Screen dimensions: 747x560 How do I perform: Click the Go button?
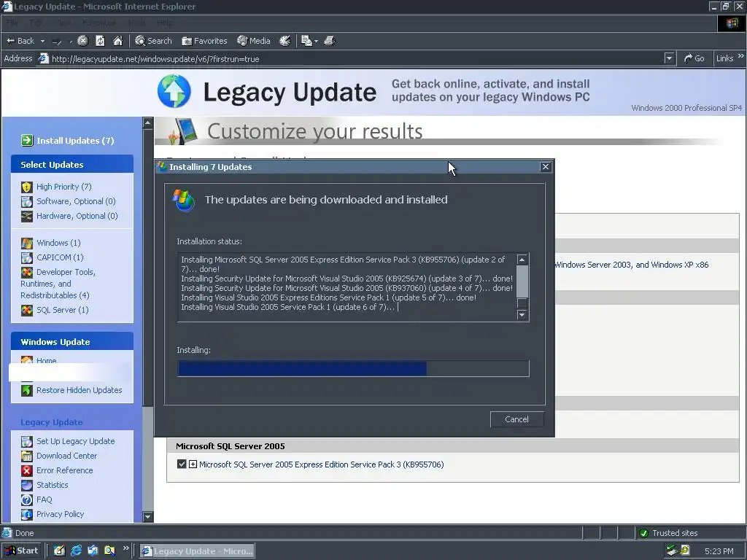pos(694,58)
